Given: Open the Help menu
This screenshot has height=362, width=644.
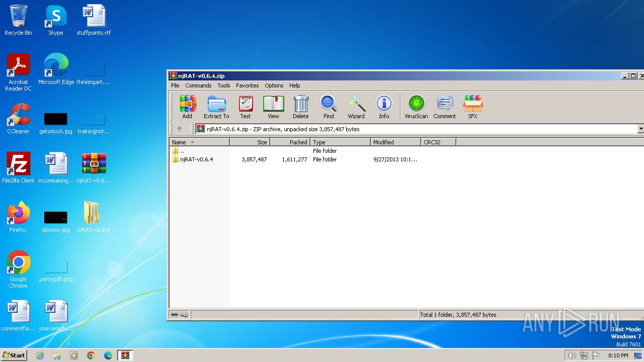Looking at the screenshot, I should pyautogui.click(x=295, y=85).
